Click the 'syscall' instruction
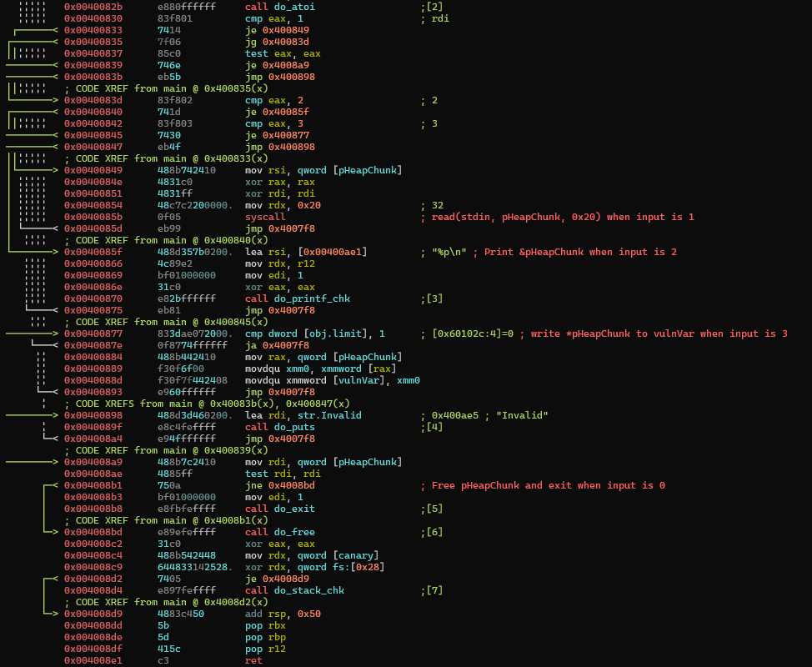 265,217
